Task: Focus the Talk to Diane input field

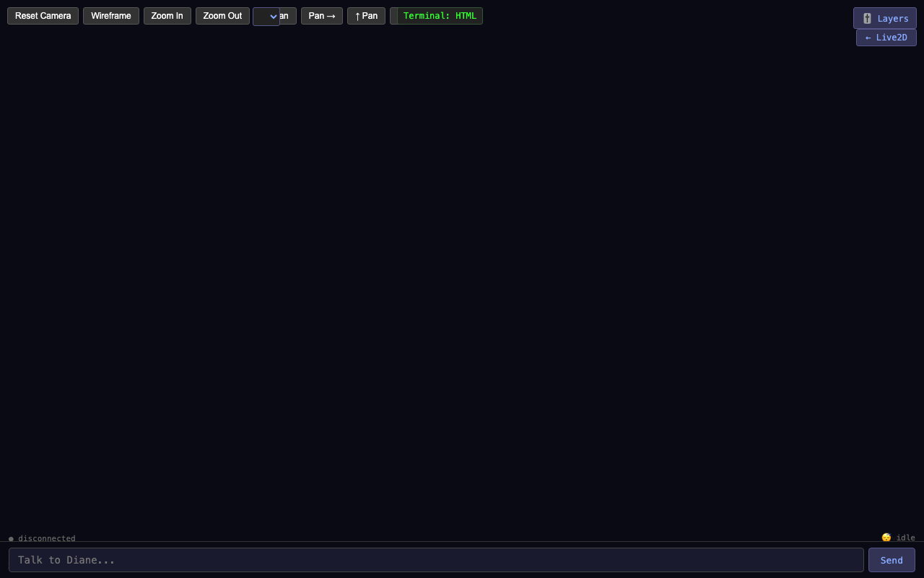Action: [x=436, y=560]
